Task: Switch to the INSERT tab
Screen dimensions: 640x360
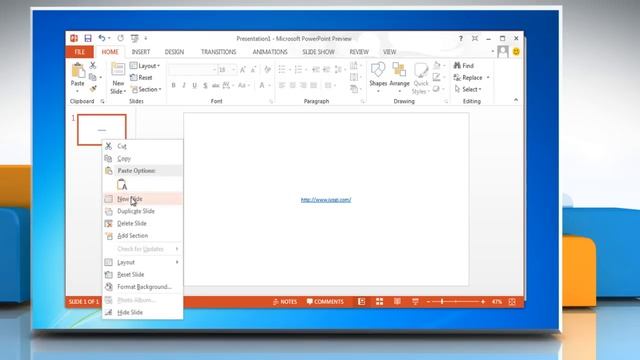Action: pyautogui.click(x=141, y=52)
